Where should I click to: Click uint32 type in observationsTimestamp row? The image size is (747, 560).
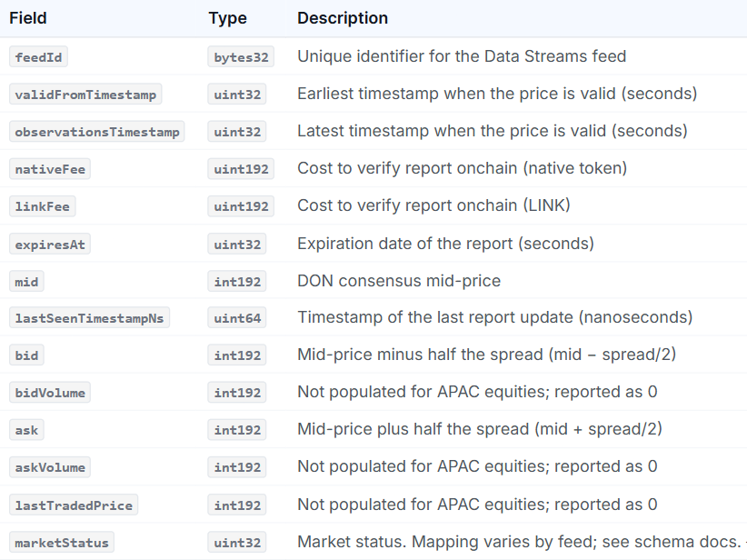237,132
